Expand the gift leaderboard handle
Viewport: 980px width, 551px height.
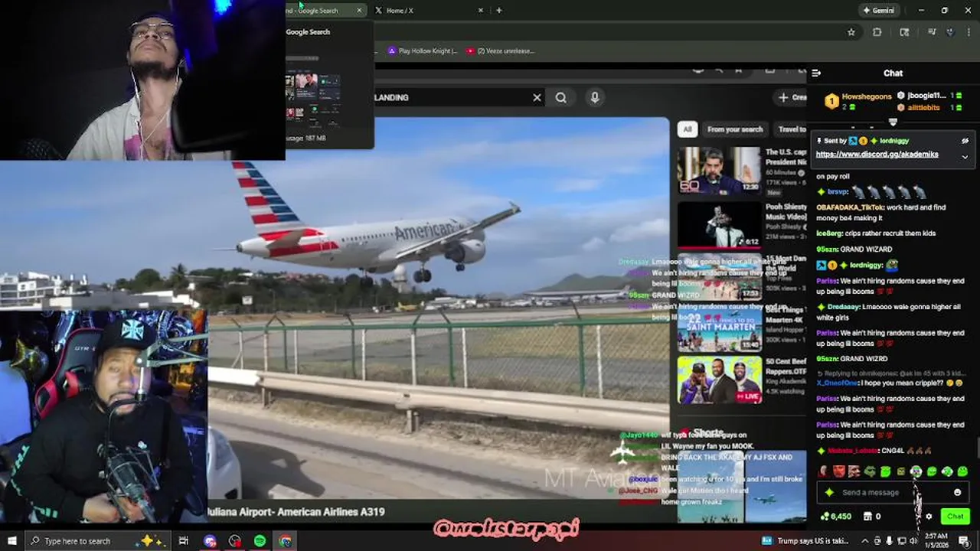[893, 122]
